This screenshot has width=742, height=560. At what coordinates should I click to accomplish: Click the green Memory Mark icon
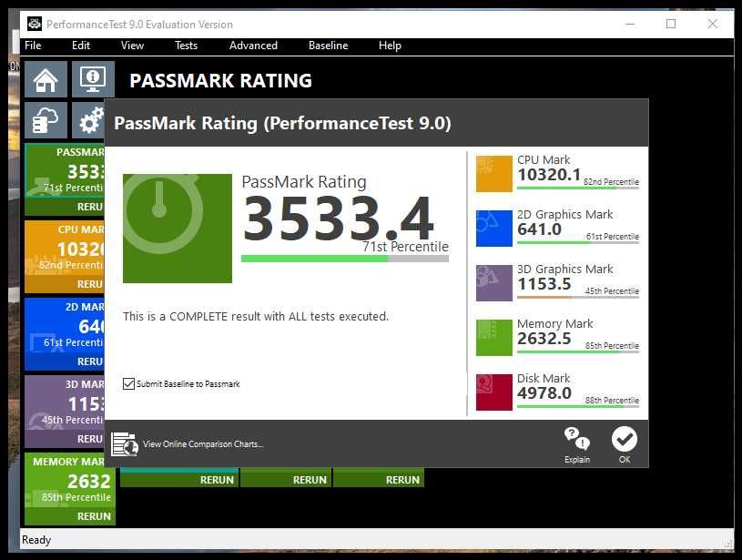(x=493, y=338)
